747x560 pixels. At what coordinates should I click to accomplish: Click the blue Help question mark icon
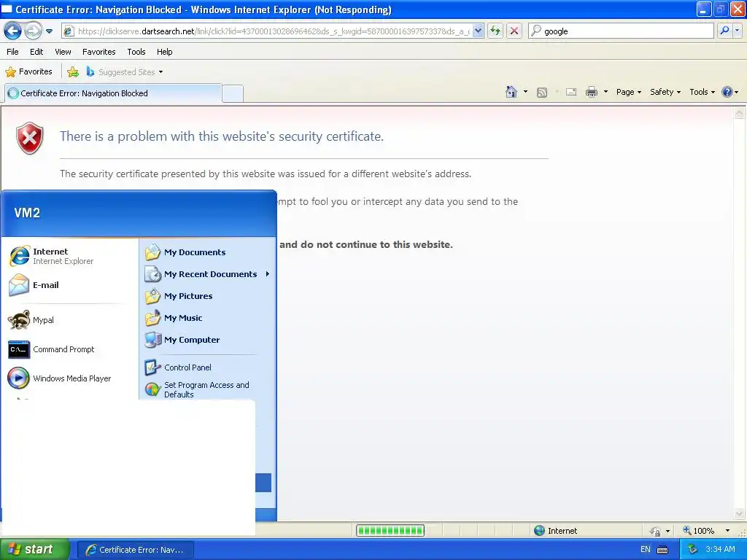tap(727, 92)
